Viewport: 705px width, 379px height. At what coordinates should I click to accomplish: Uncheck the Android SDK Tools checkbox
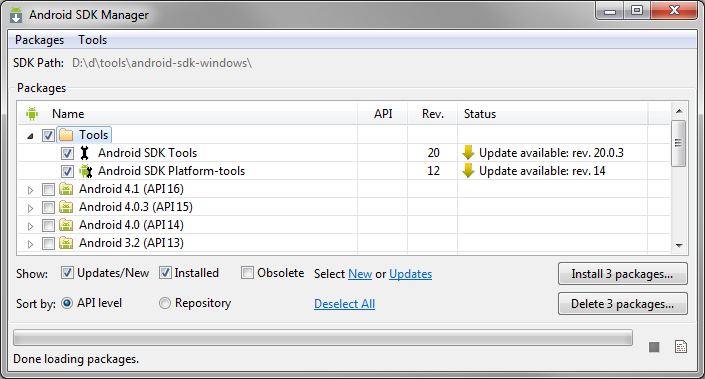(67, 153)
